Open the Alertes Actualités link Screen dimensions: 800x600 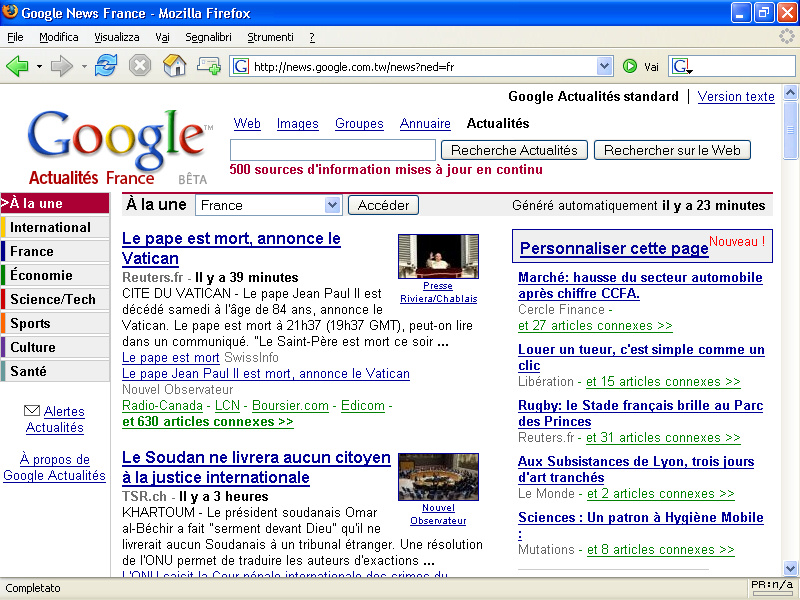(x=55, y=419)
